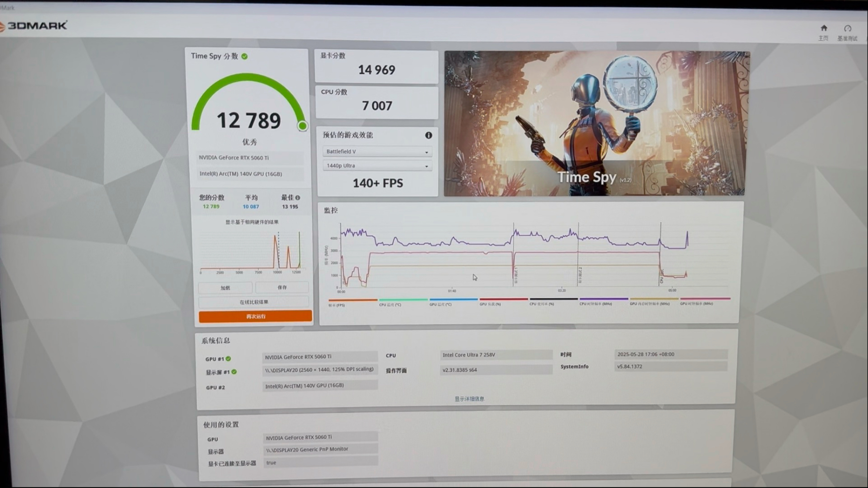Toggle the black CPU 使用率 (%) legend entry
This screenshot has height=488, width=868.
tap(553, 302)
